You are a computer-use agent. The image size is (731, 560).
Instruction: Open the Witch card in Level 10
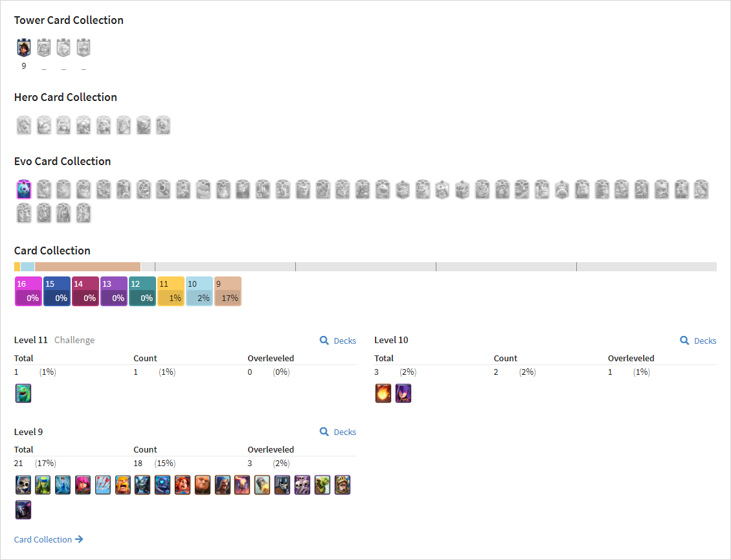[403, 393]
